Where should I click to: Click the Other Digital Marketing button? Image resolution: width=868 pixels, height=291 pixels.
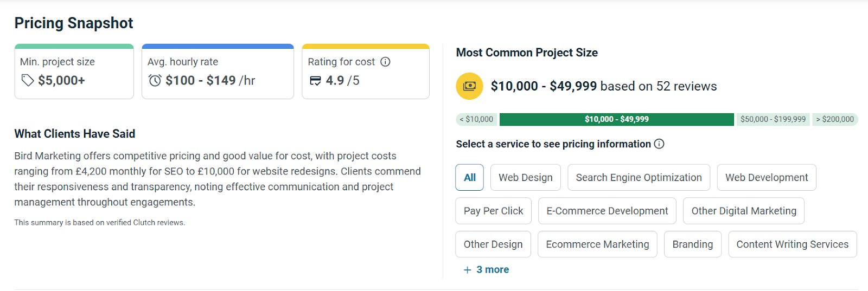coord(743,211)
